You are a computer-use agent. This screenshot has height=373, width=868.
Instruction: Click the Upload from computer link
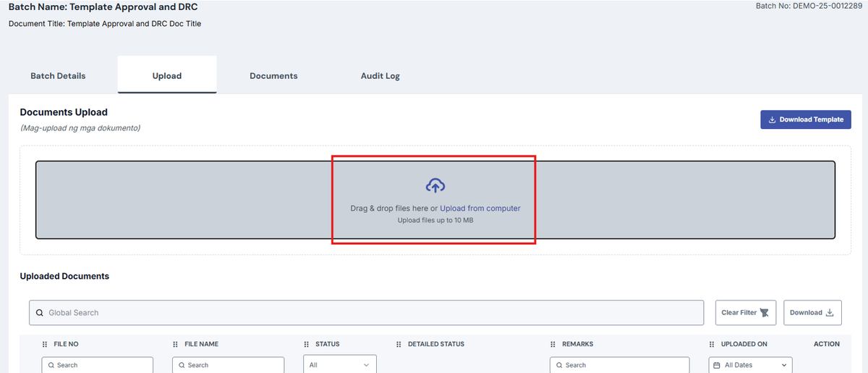point(480,208)
